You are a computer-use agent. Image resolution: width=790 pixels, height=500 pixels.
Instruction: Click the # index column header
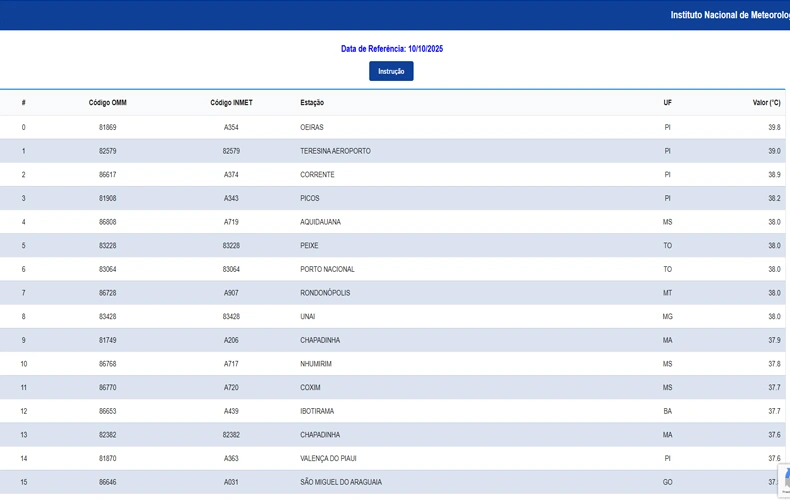point(23,103)
